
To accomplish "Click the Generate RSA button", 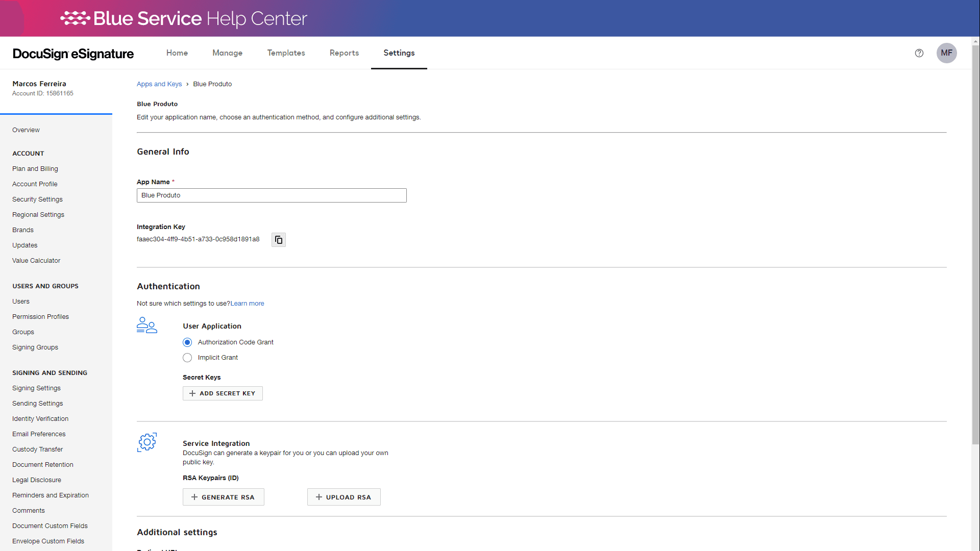I will tap(223, 497).
